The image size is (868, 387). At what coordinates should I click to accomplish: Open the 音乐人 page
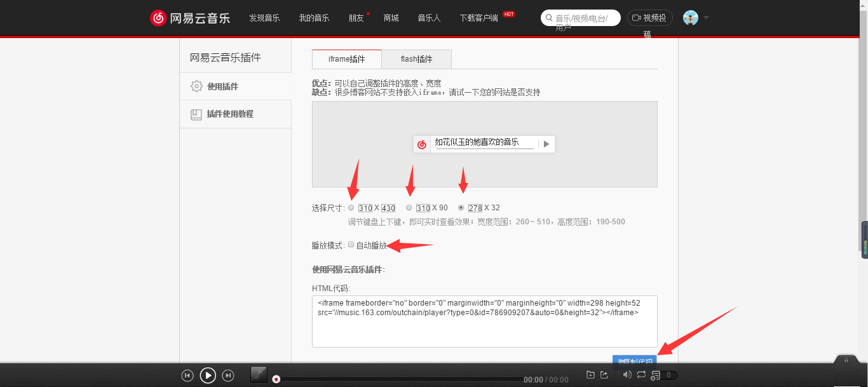(429, 18)
